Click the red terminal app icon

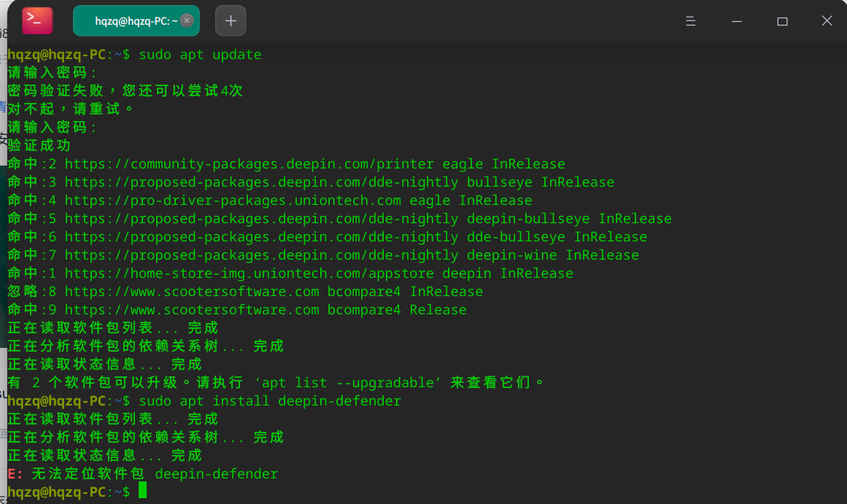[x=37, y=20]
